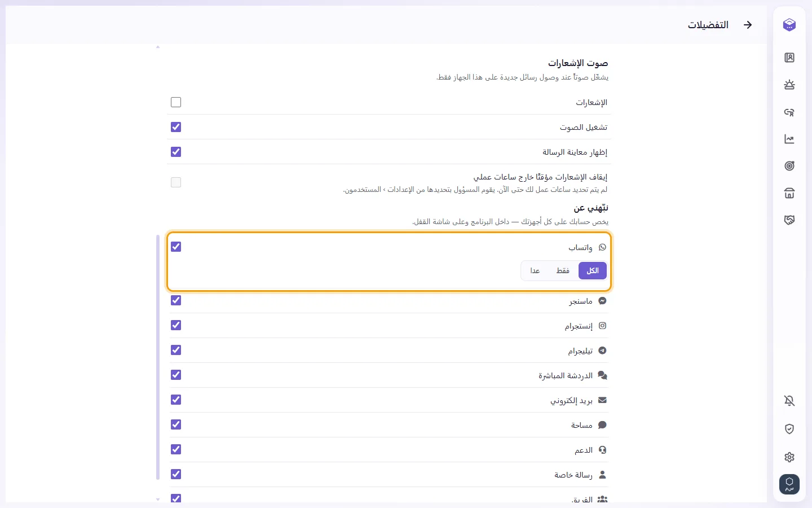Open the store icon in sidebar
Screen dimensions: 812x508
pos(789,193)
